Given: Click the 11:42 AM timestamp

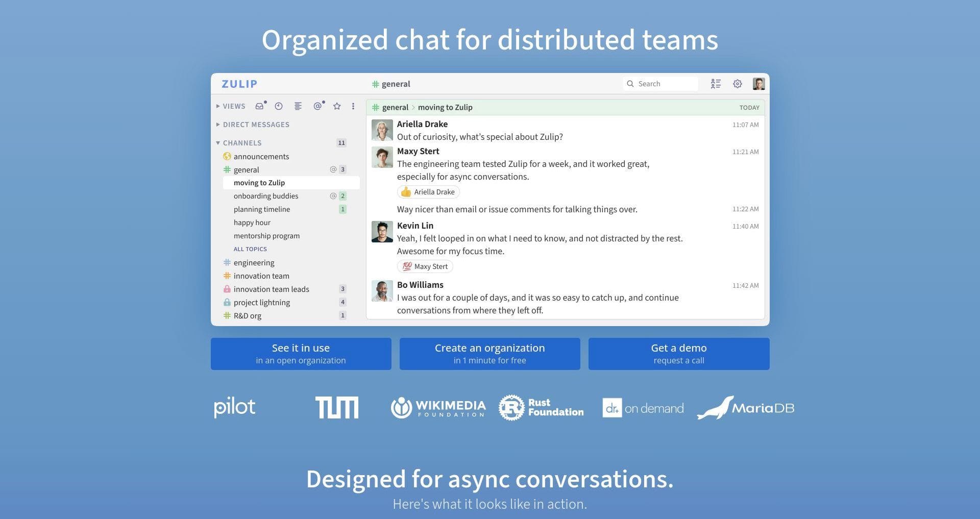Looking at the screenshot, I should [745, 285].
